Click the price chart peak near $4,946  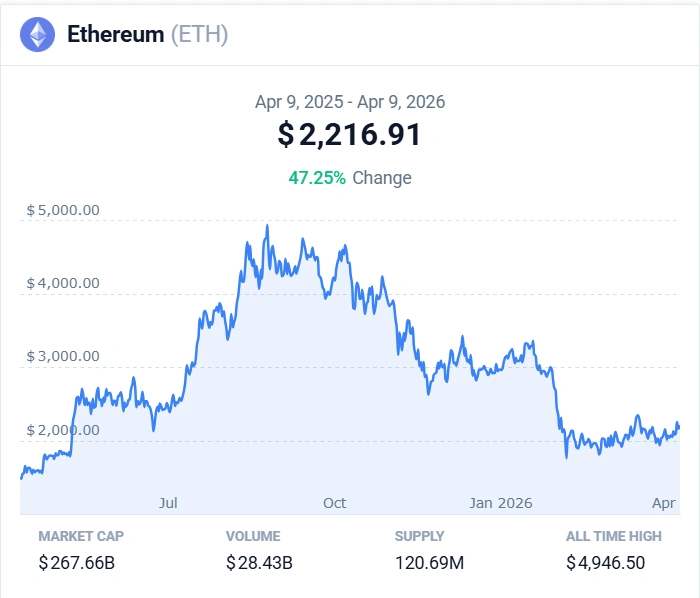267,227
